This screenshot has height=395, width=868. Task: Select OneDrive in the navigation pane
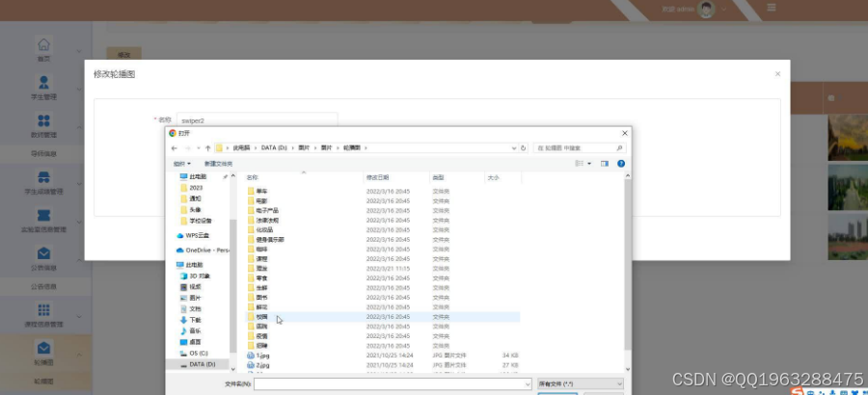202,250
